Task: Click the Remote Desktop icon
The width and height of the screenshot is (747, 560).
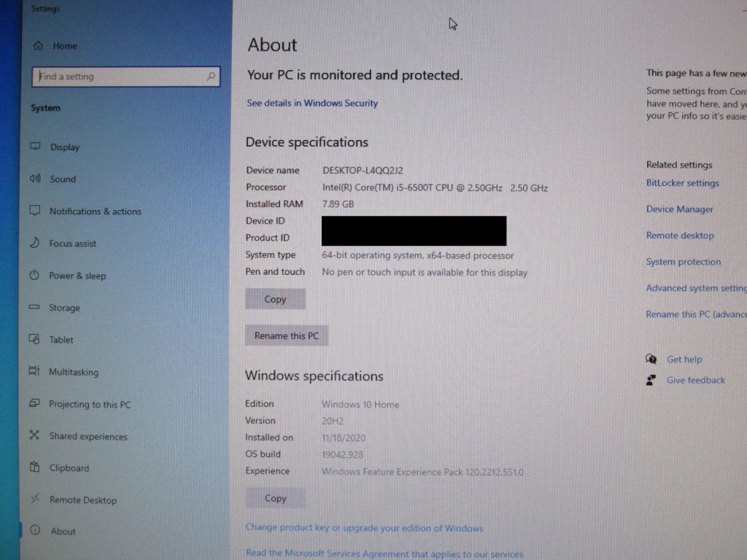Action: pos(35,499)
